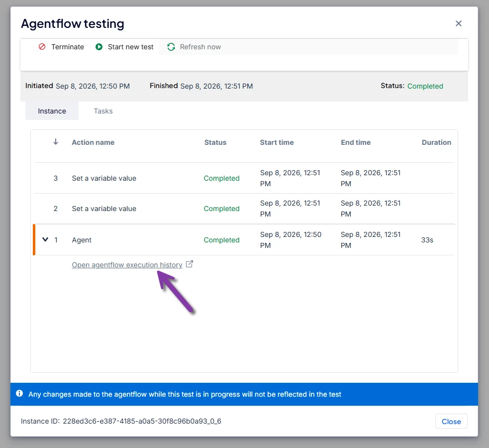Select the Agent action row

(x=244, y=239)
